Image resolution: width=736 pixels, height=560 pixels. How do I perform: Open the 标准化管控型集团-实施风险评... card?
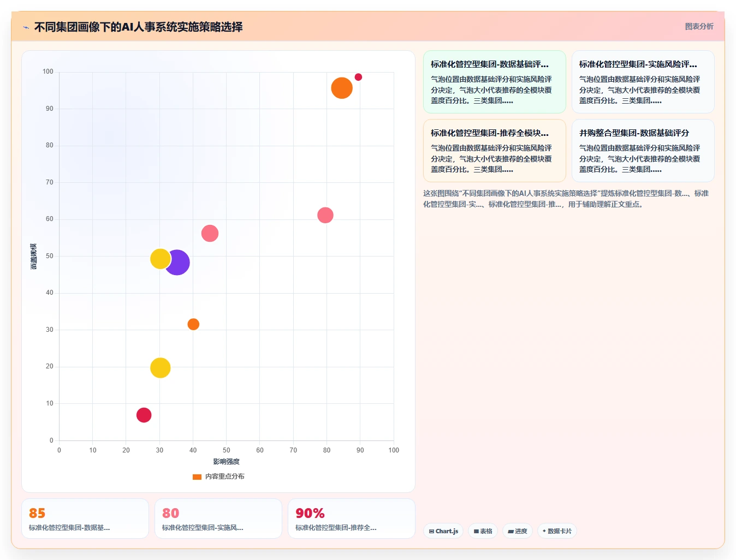pos(643,82)
